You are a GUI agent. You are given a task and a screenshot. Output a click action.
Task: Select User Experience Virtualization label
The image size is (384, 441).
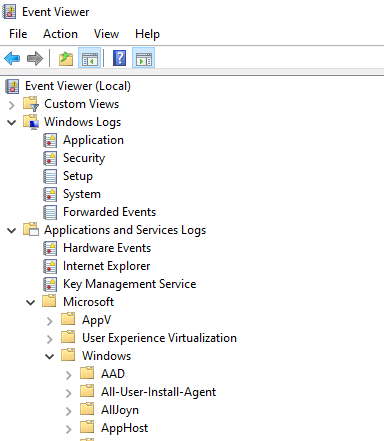(x=159, y=338)
